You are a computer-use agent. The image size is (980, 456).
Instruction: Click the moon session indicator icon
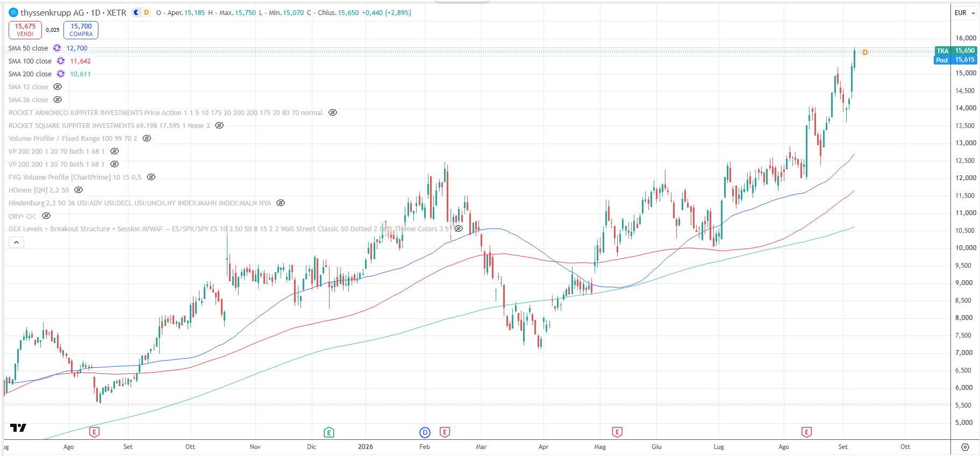tap(137, 12)
